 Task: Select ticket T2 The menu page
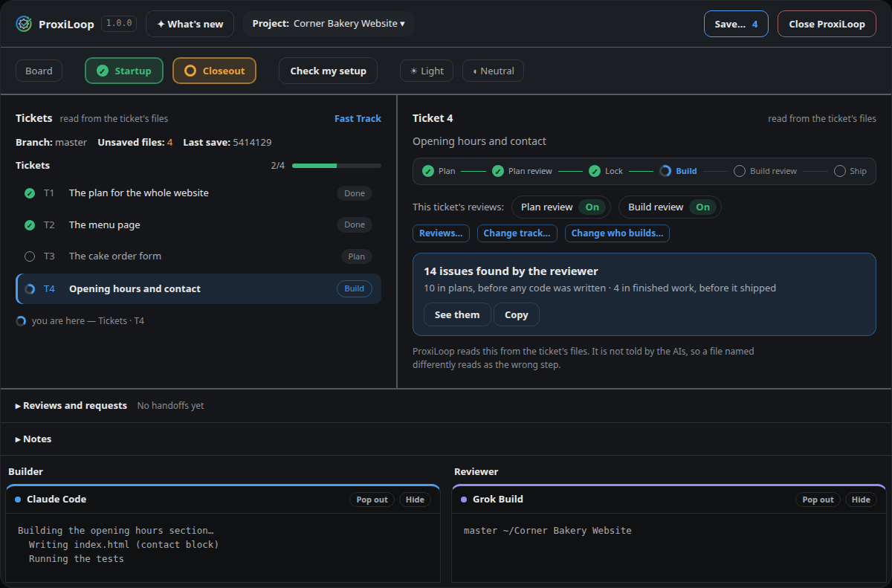[198, 225]
